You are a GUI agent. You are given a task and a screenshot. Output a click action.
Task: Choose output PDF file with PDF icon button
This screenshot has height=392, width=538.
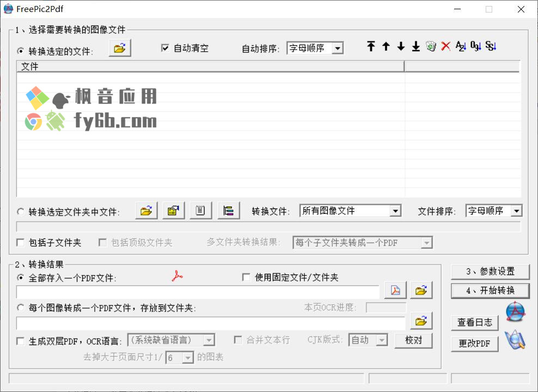(x=395, y=290)
